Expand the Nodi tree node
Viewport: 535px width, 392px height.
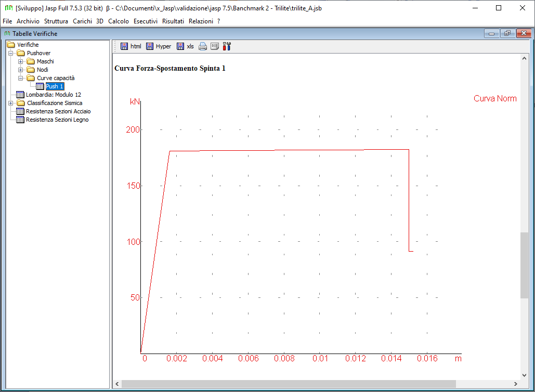(x=20, y=70)
